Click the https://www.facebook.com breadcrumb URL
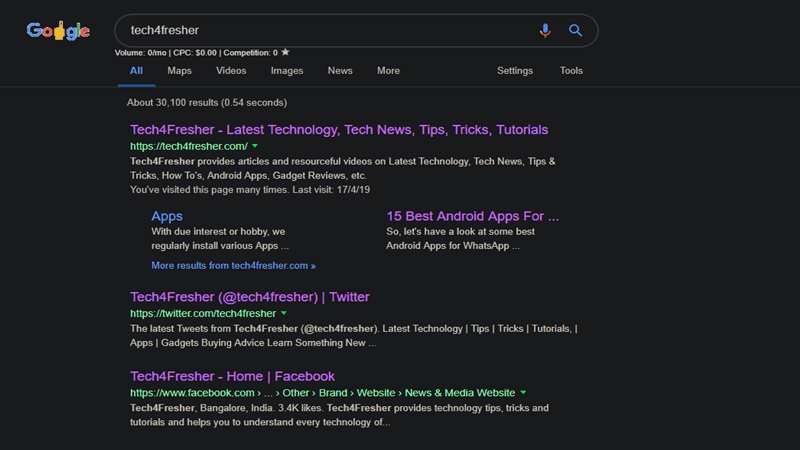The width and height of the screenshot is (800, 450). coord(322,393)
